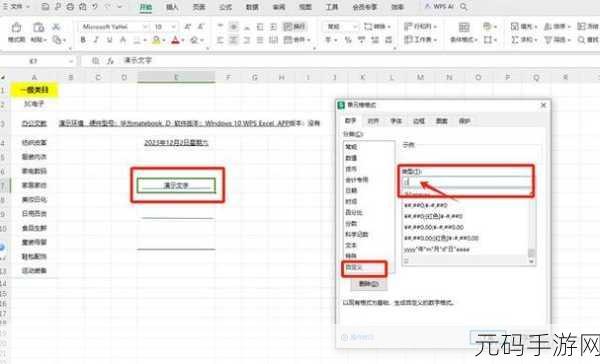Click the Undo arrow icon
This screenshot has width=600, height=364.
(x=95, y=7)
